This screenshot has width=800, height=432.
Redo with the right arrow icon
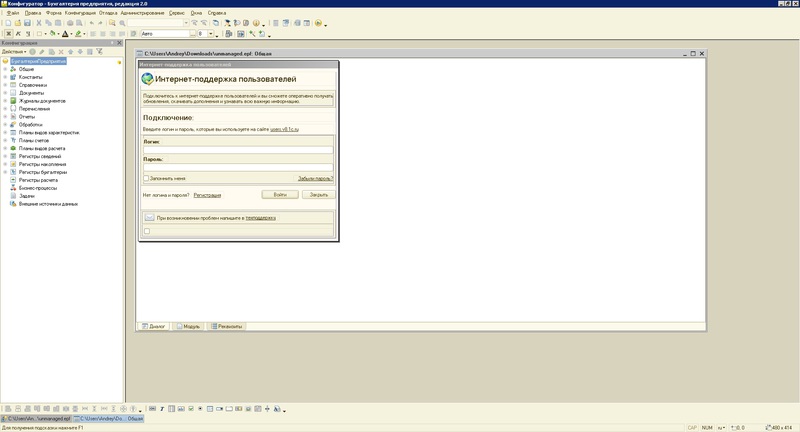click(x=100, y=23)
